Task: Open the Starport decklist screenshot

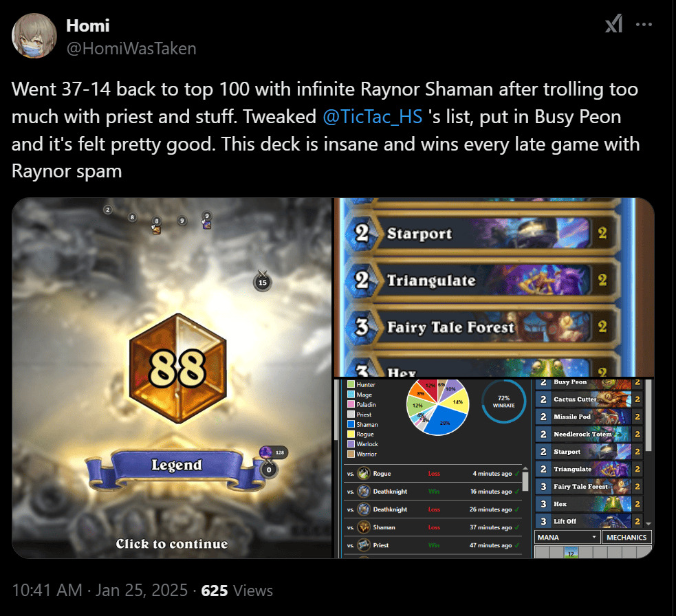Action: tap(494, 287)
